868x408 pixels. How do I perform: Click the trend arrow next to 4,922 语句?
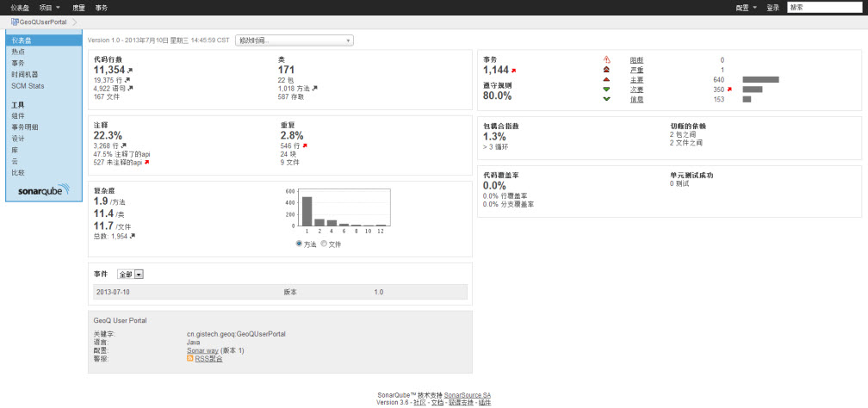pos(131,88)
